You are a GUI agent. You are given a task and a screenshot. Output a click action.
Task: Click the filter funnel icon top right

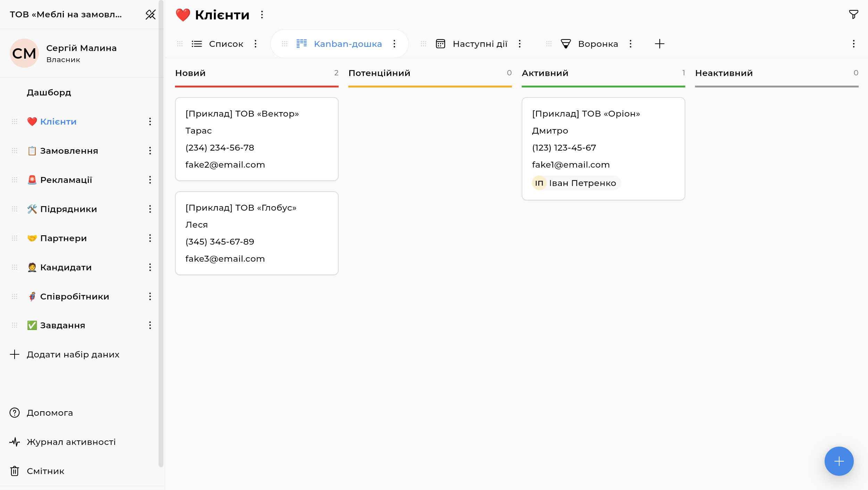[853, 15]
